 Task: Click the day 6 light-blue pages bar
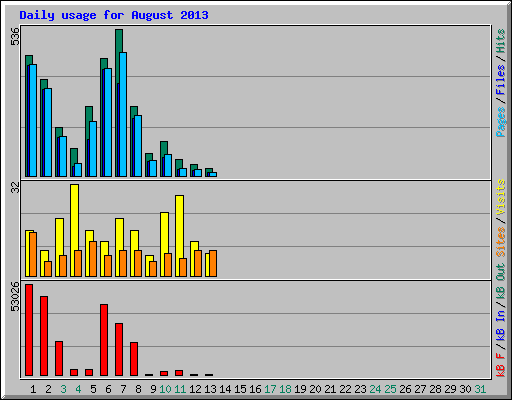(108, 122)
